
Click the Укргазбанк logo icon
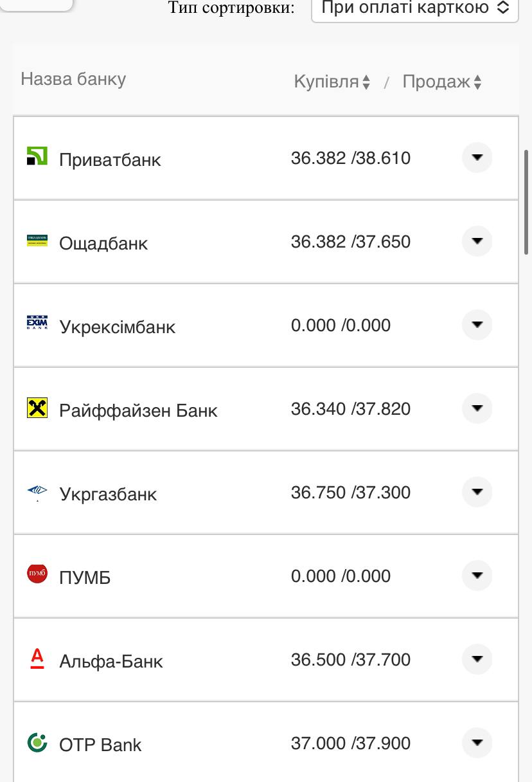pos(37,492)
